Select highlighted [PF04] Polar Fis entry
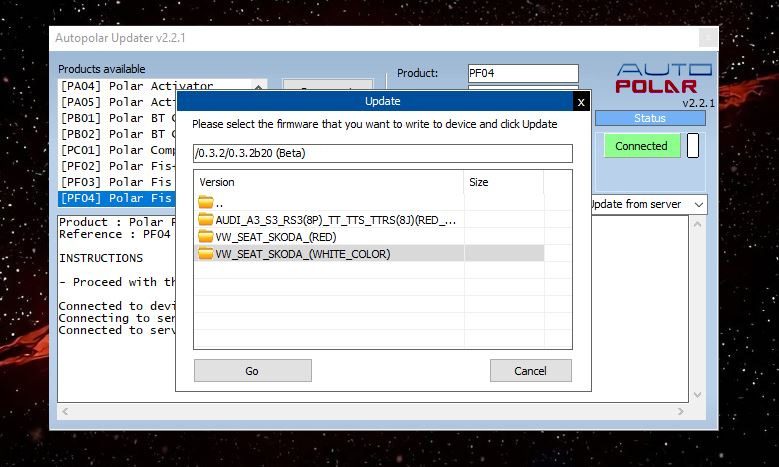 117,198
